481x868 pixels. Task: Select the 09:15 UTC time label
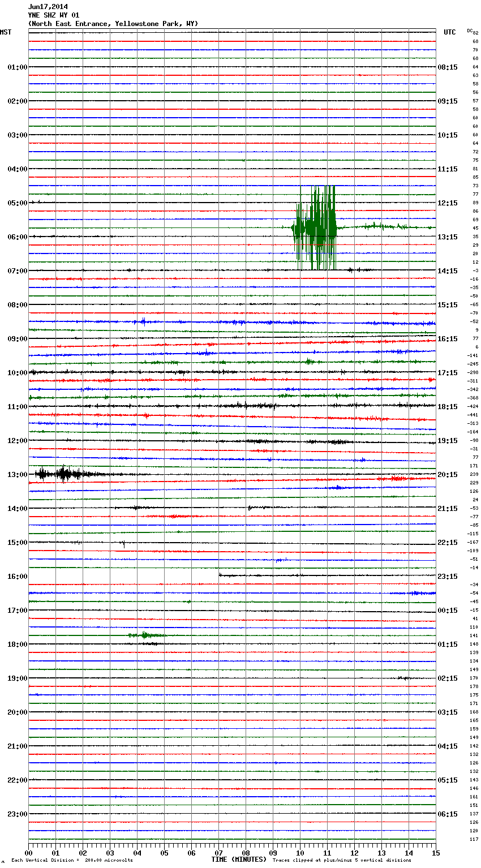click(448, 101)
